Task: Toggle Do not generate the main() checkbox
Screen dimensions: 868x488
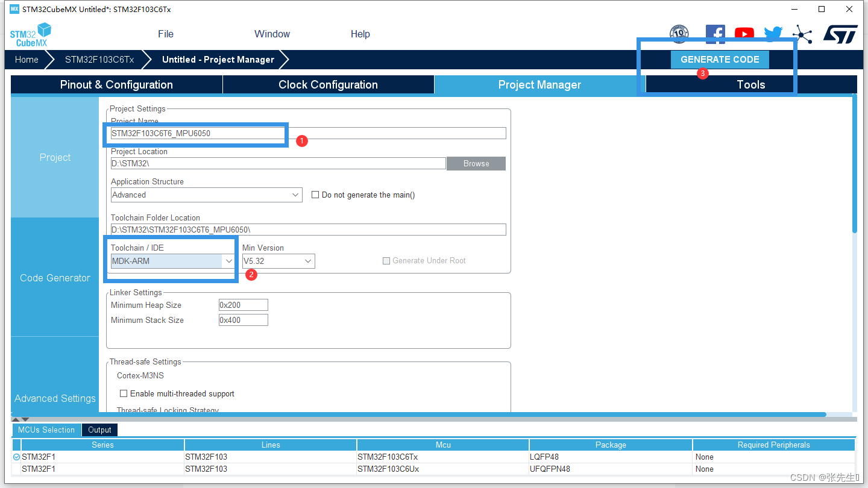Action: click(315, 195)
